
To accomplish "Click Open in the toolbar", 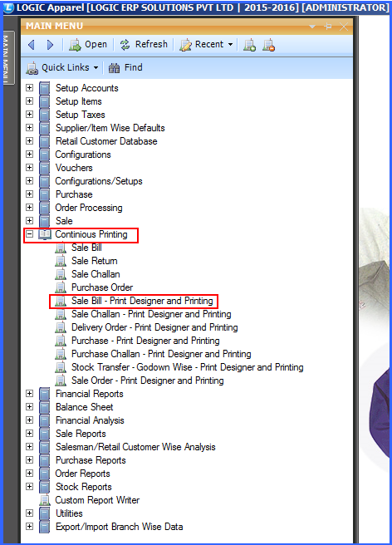I will pos(88,45).
